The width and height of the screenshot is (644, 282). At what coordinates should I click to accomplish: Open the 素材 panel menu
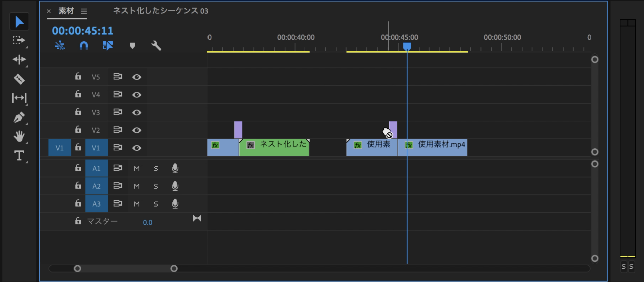(x=84, y=11)
